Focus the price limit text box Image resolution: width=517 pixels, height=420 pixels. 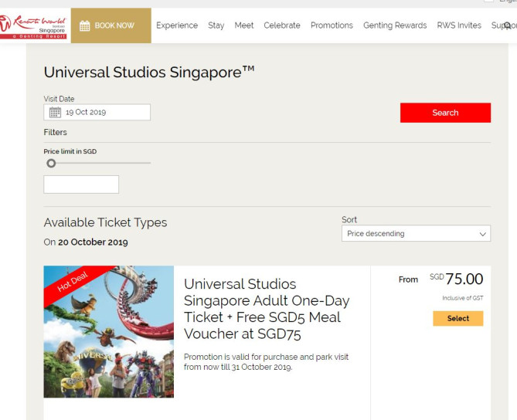(x=81, y=185)
